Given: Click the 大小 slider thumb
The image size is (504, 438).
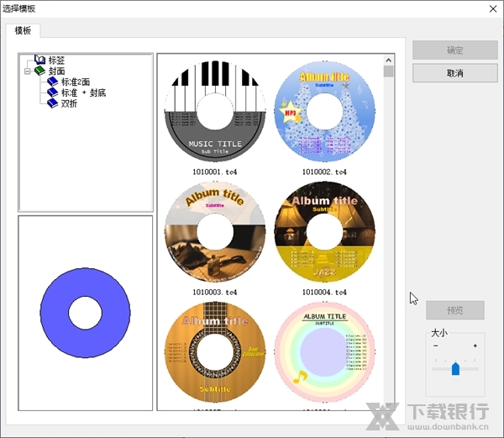Looking at the screenshot, I should point(455,368).
